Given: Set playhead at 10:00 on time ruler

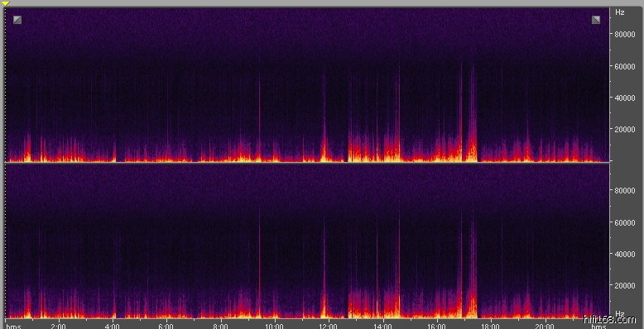Looking at the screenshot, I should pos(274,327).
